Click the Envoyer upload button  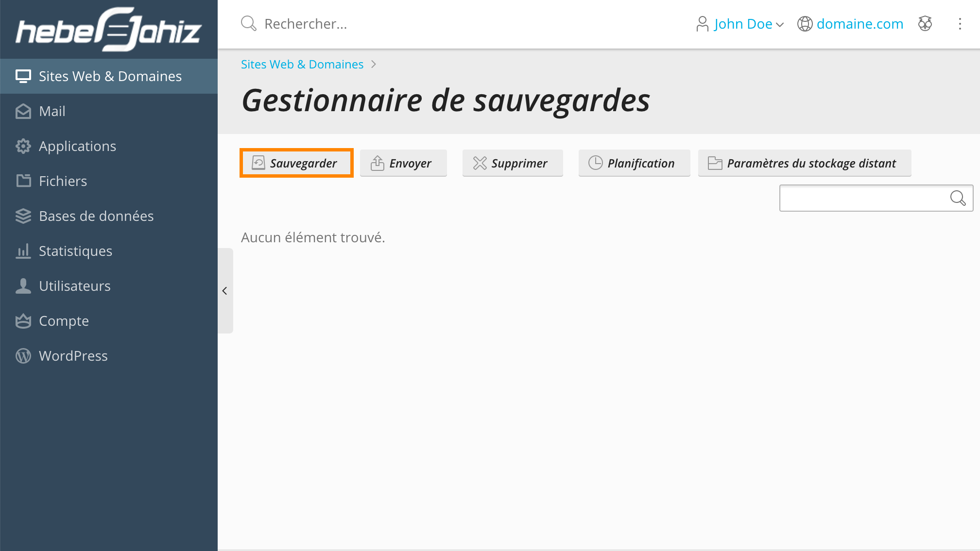403,163
